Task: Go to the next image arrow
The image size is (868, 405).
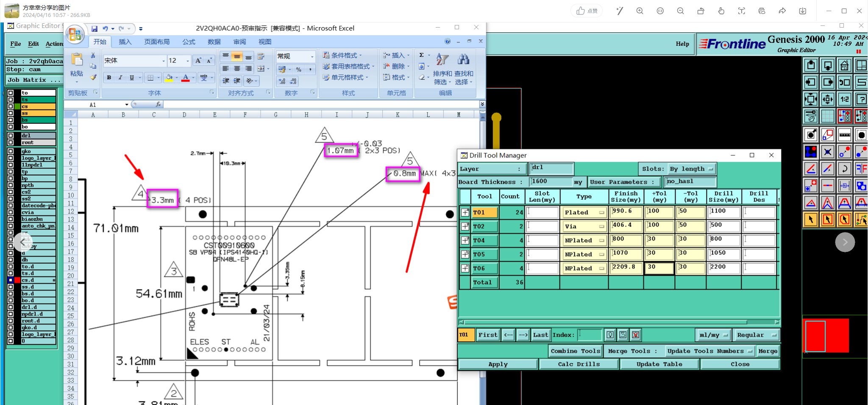Action: 845,242
